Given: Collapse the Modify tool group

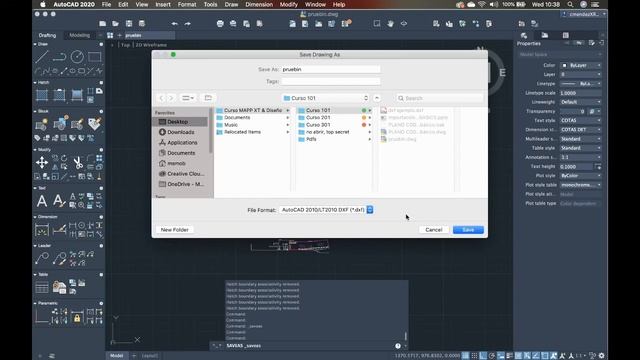Looking at the screenshot, I should click(35, 150).
